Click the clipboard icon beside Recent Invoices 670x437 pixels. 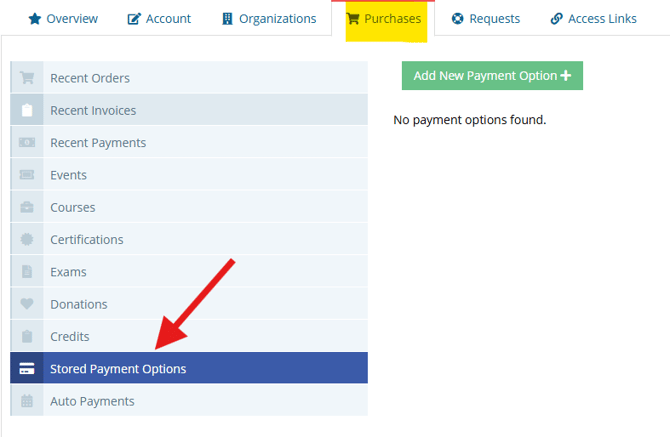tap(27, 110)
